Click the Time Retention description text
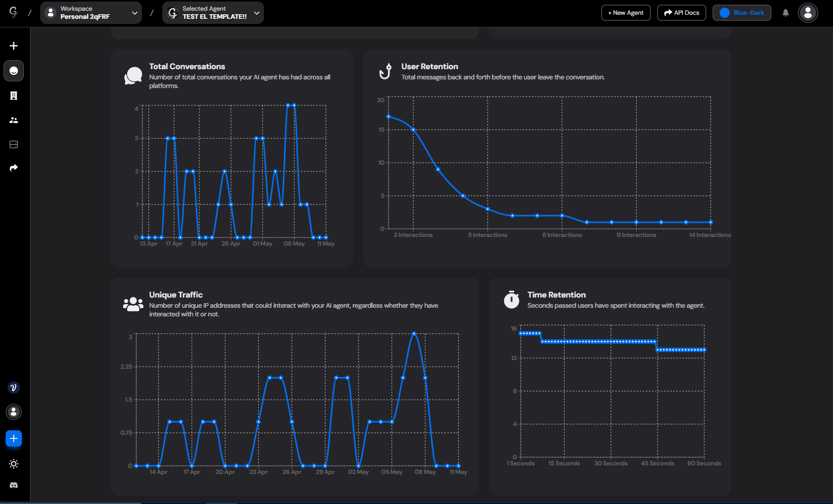 (x=616, y=306)
